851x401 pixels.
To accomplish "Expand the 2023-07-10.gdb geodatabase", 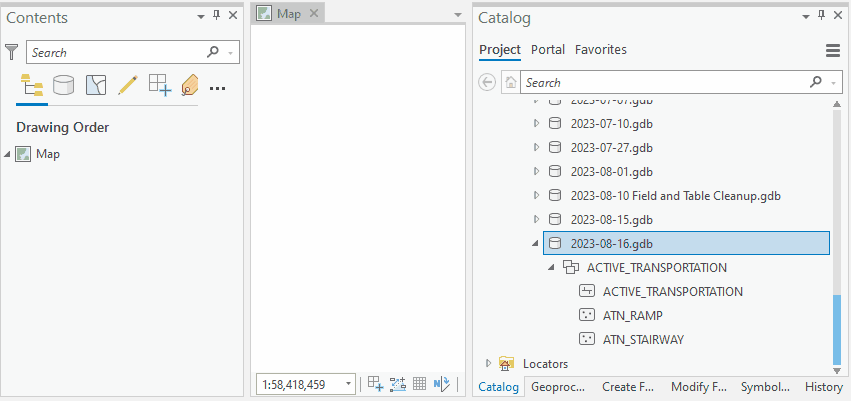I will pyautogui.click(x=537, y=123).
